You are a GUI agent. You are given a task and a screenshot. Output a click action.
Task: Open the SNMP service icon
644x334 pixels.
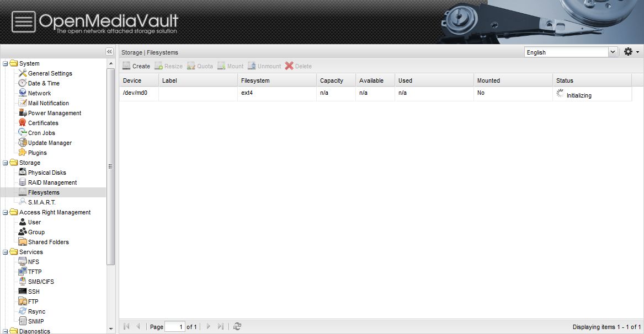coord(23,321)
